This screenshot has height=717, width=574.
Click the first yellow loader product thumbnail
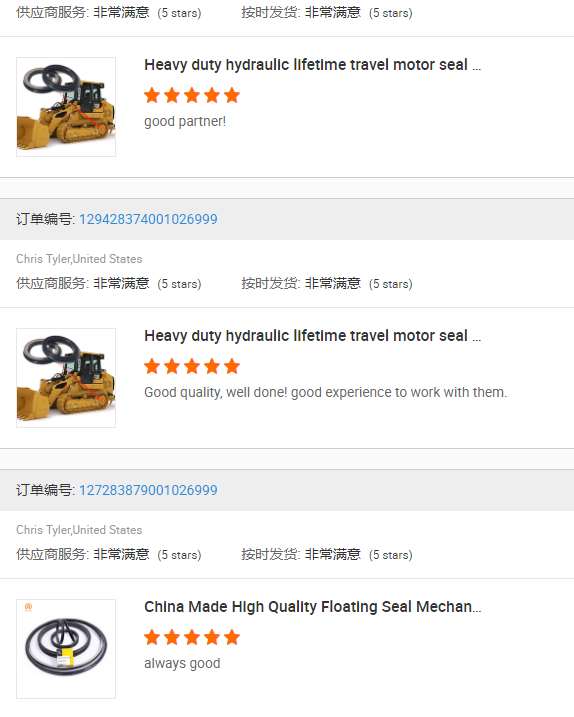coord(66,107)
